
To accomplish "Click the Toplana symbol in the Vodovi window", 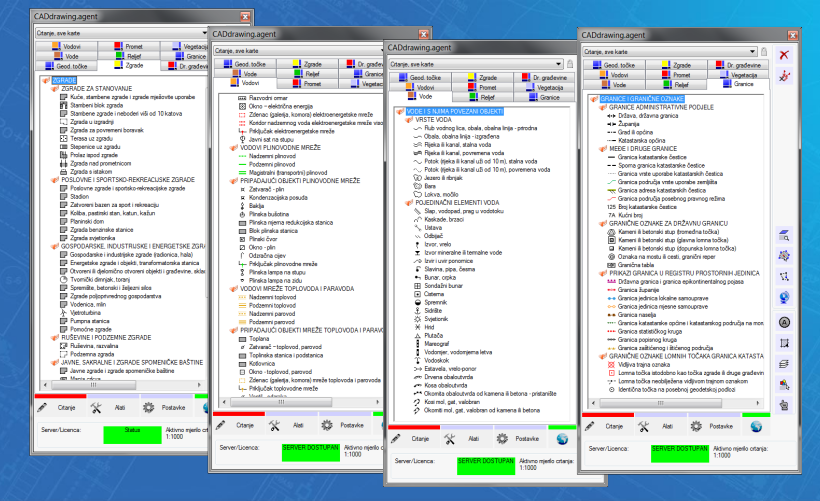I will tap(242, 339).
